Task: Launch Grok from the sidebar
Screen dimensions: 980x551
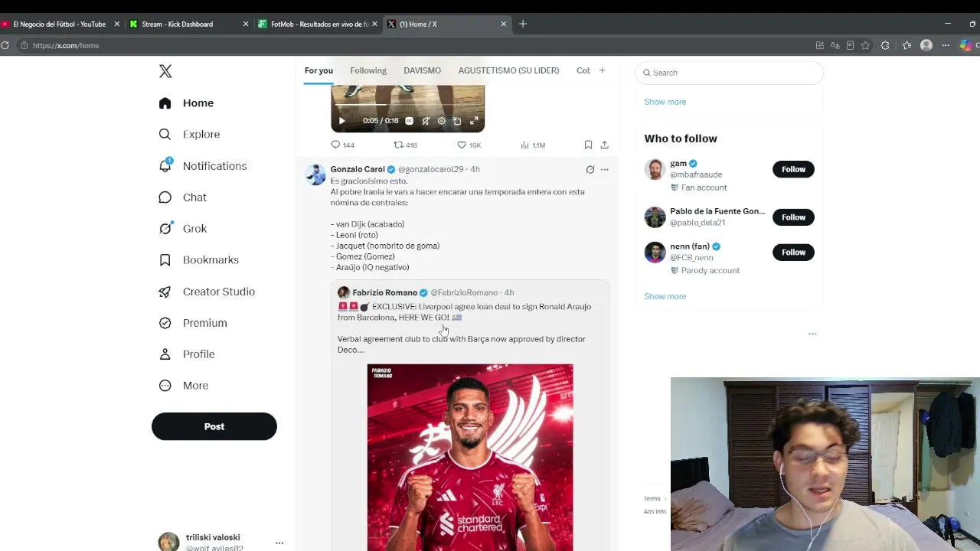Action: click(182, 229)
